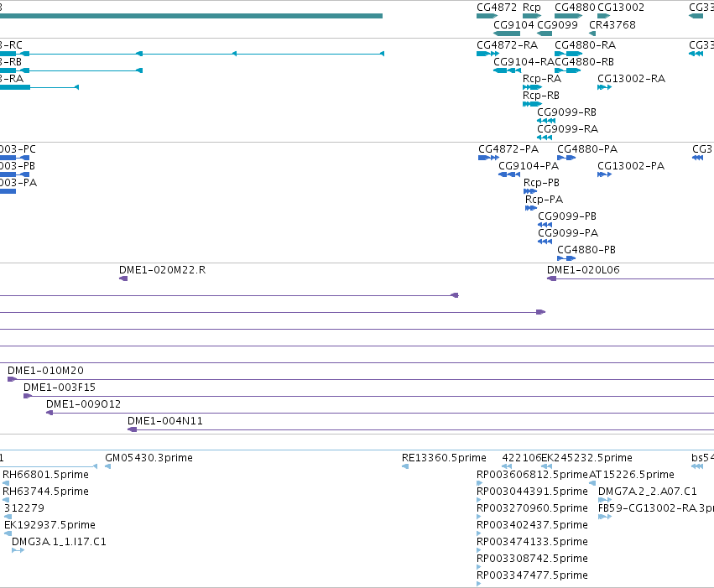
Task: Click the CG4880 gene label
Action: (x=575, y=8)
